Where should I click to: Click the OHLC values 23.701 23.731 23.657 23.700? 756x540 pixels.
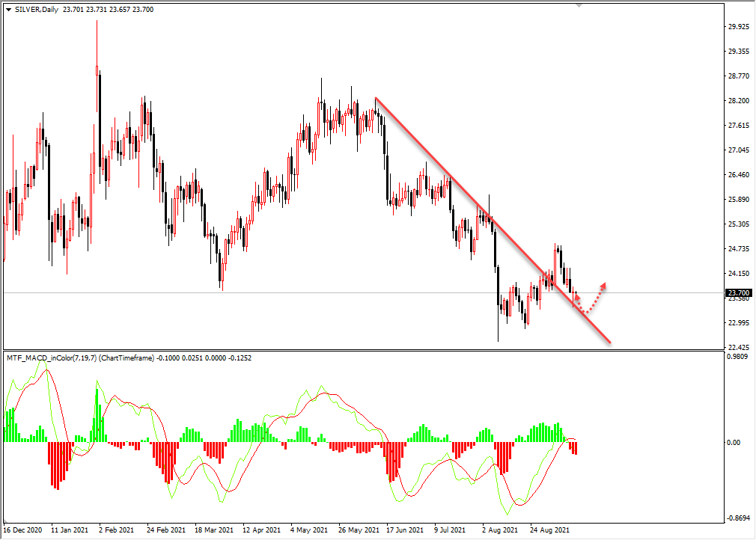(109, 10)
